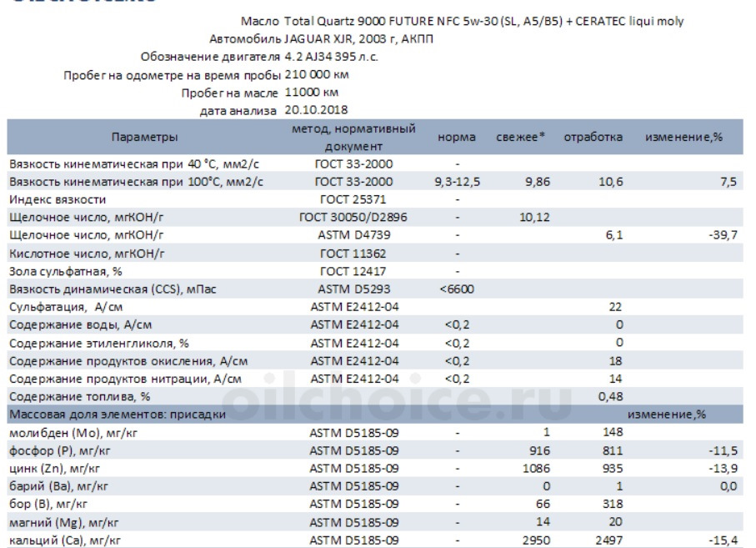Select engine designation '4.2 AJ34 395 л.с.'

click(331, 57)
